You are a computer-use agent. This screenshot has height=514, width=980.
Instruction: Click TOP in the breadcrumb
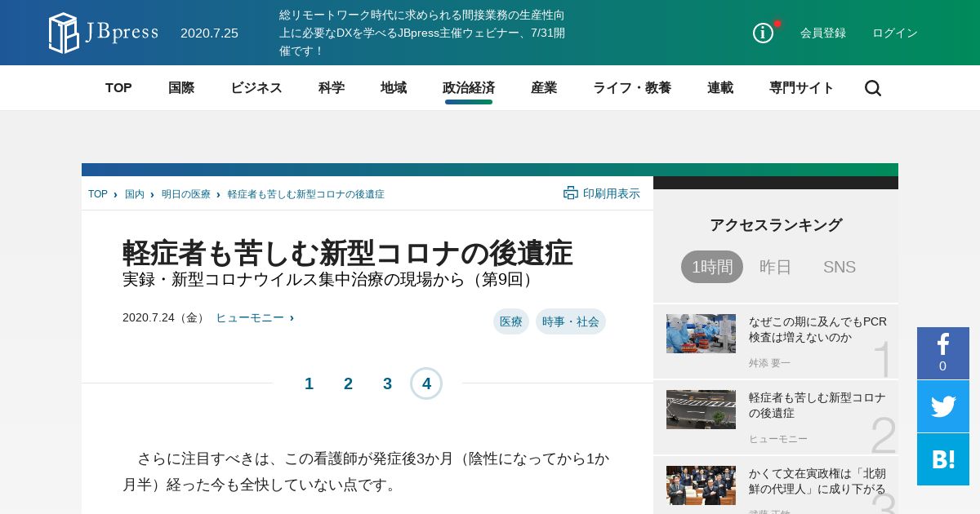(x=98, y=194)
